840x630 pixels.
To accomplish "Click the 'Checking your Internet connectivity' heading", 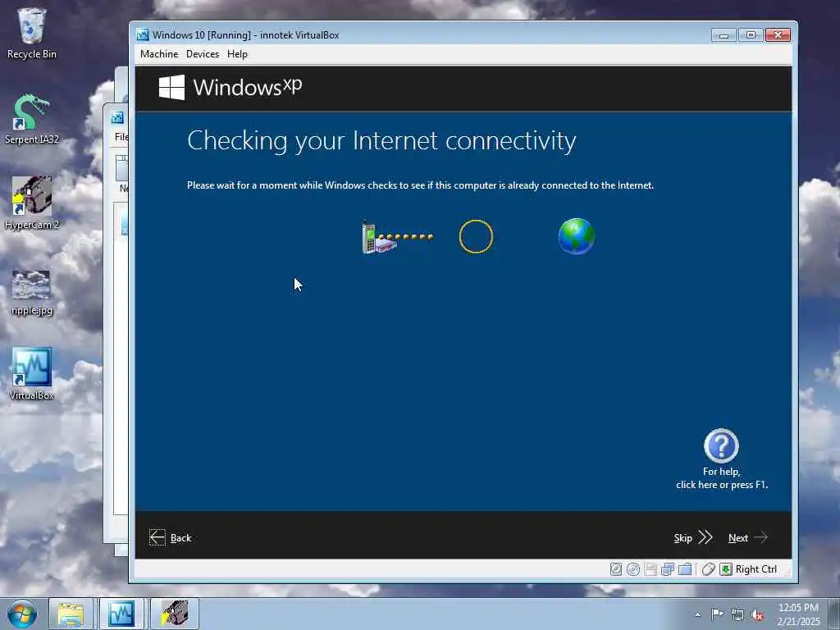I will pyautogui.click(x=381, y=141).
